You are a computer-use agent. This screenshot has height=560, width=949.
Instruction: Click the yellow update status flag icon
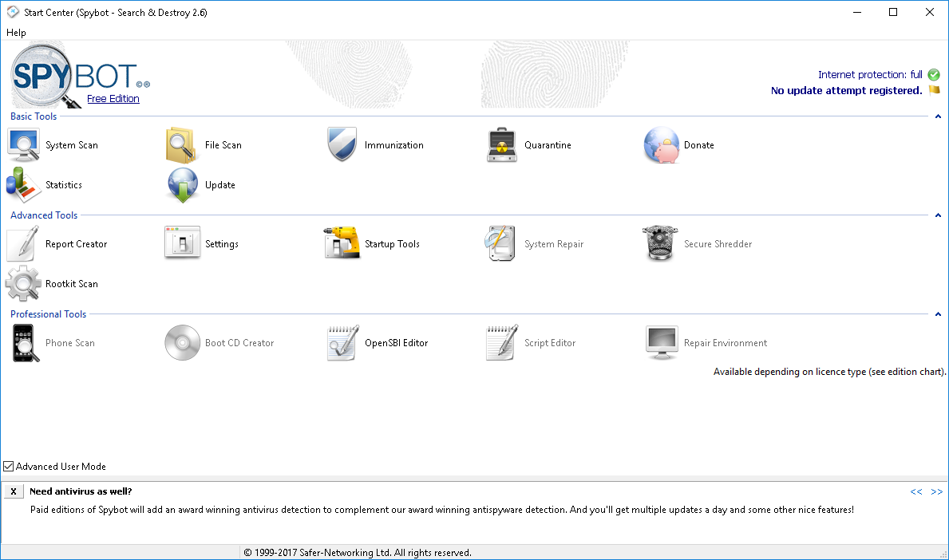[935, 90]
